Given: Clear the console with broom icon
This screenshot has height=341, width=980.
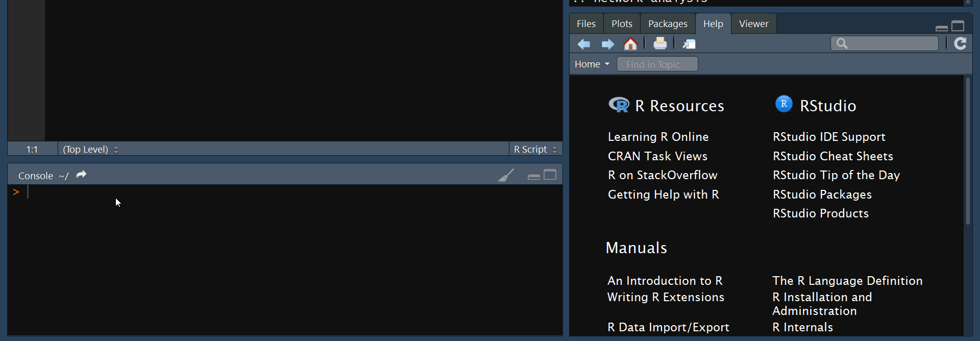Looking at the screenshot, I should coord(506,176).
